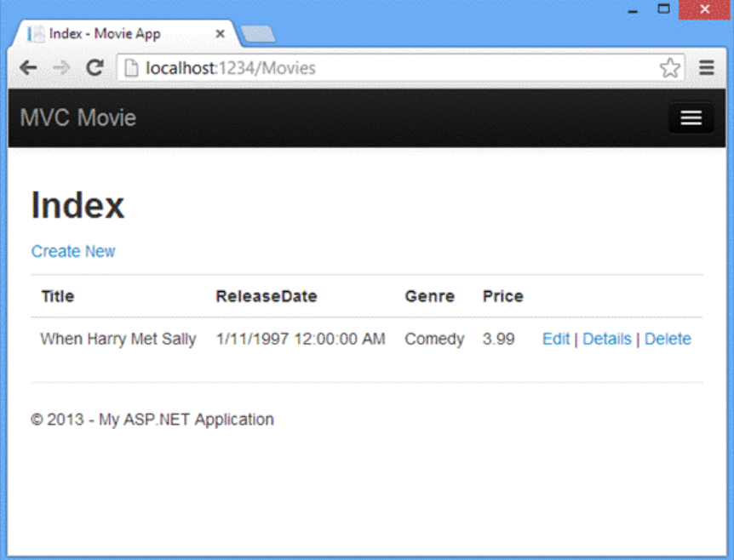Expand the MVC Movie hamburger navigation menu
Image resolution: width=734 pixels, height=560 pixels.
[691, 118]
